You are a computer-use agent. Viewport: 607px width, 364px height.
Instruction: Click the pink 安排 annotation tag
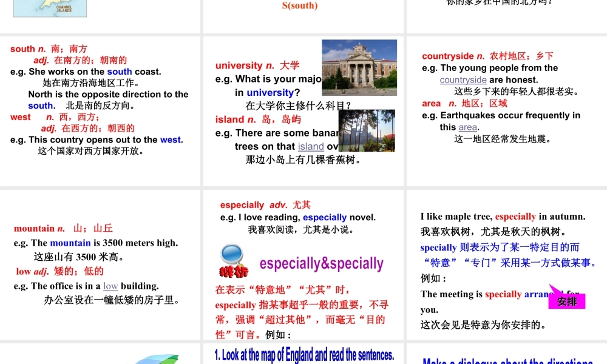point(566,300)
